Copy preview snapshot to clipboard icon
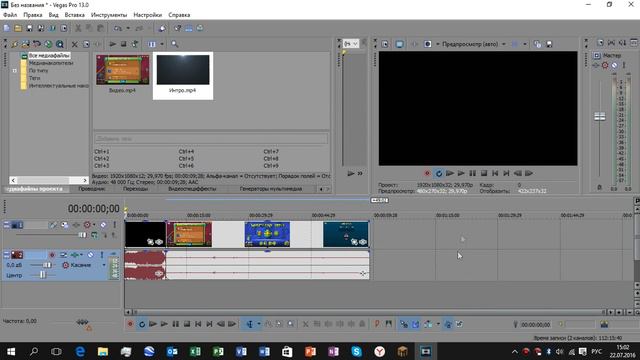Viewport: 640px width, 360px height. (538, 44)
